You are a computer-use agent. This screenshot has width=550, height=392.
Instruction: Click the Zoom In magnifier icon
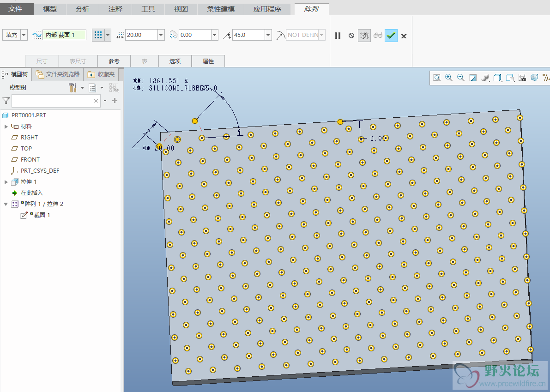[x=448, y=78]
